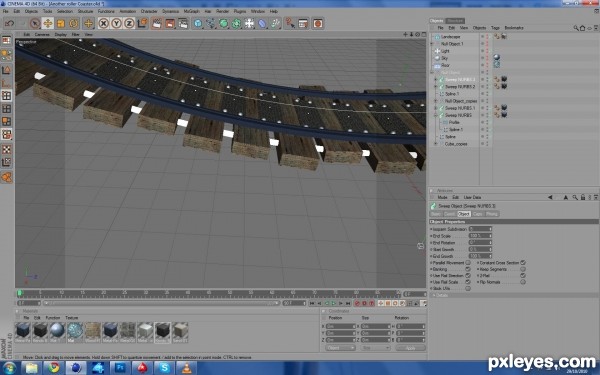The image size is (600, 375).
Task: Activate the Rotate tool icon
Action: 73,23
